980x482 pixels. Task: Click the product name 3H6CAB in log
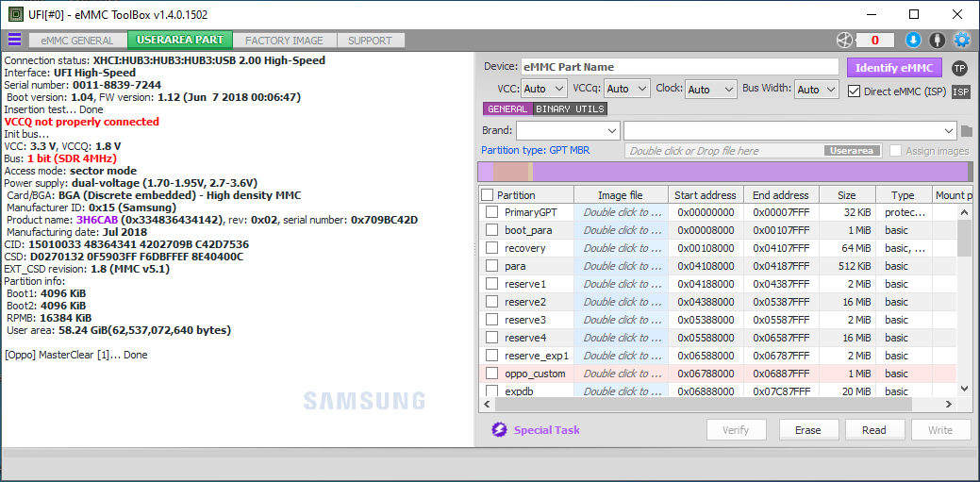tap(97, 220)
